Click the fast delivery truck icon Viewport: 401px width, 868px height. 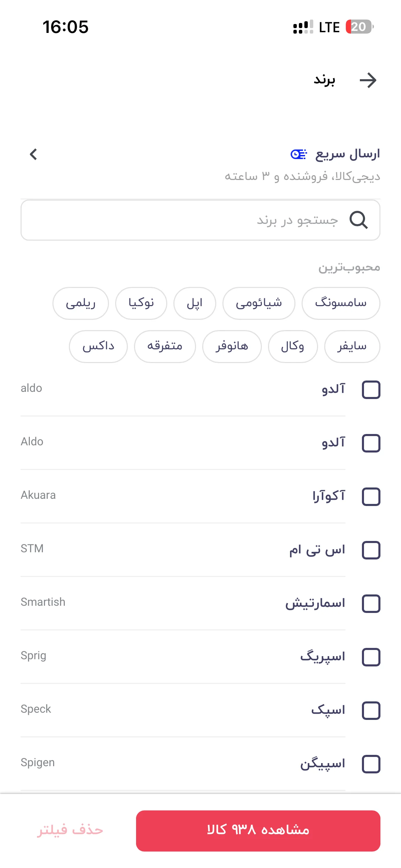click(x=299, y=154)
